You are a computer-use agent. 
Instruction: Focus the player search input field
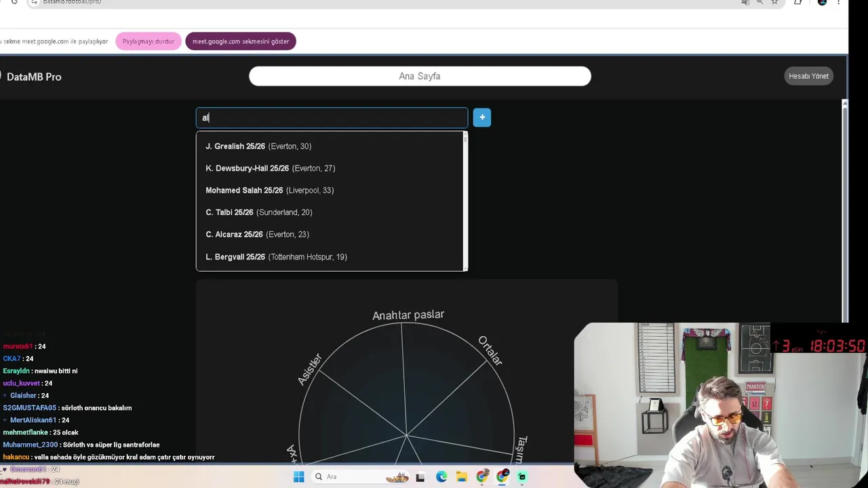[332, 118]
